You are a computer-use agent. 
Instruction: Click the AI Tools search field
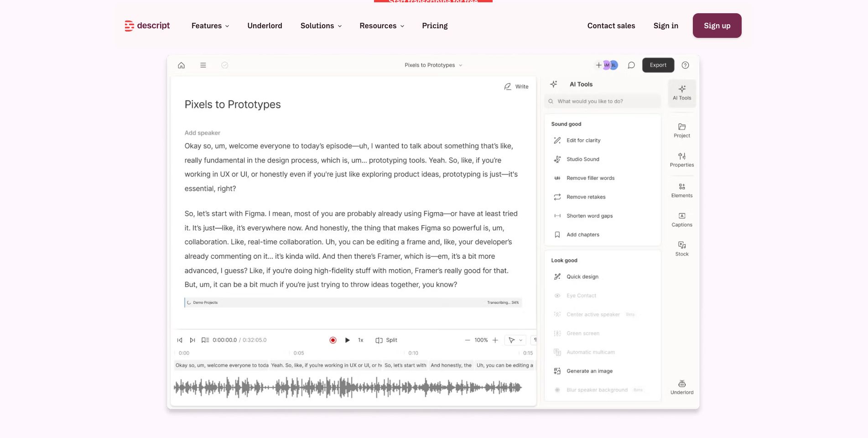click(602, 101)
